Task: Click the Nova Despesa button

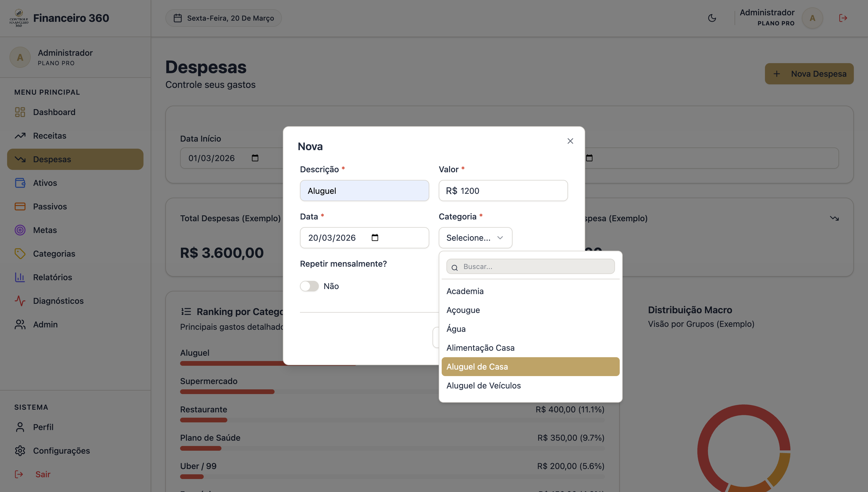Action: tap(809, 74)
